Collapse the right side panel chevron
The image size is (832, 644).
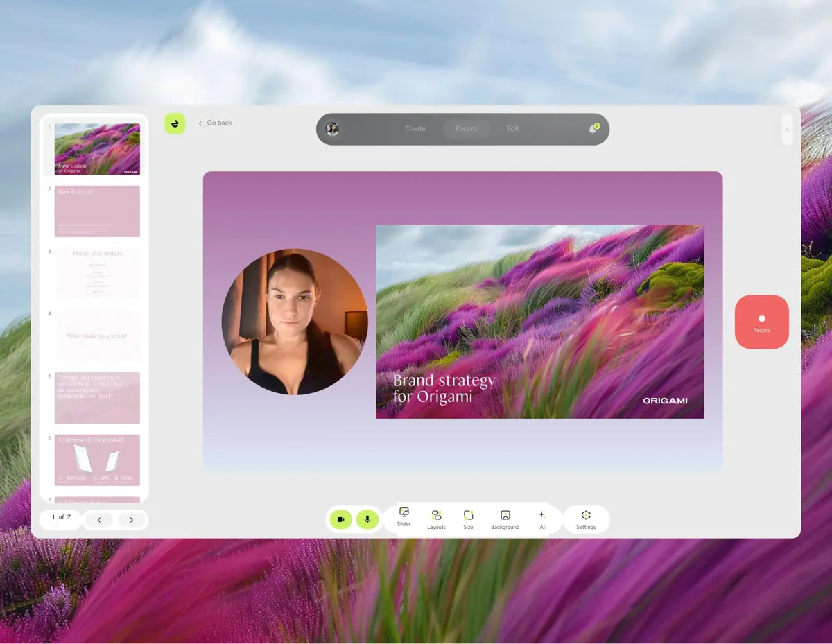click(787, 130)
